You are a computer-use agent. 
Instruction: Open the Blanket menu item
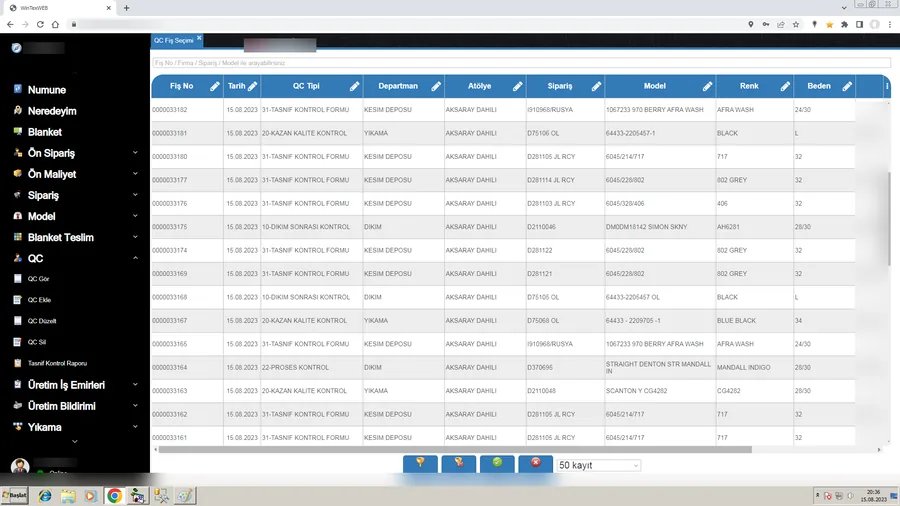point(45,132)
